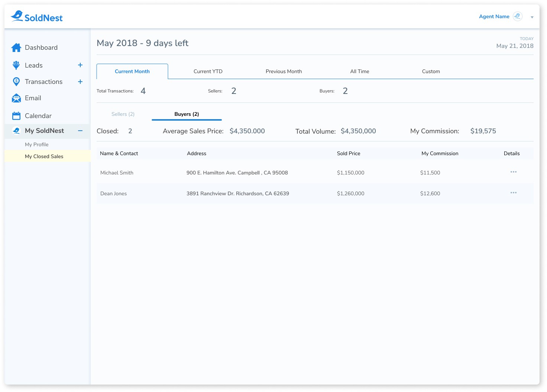Show the Sellers (2) sub-tab

point(123,114)
